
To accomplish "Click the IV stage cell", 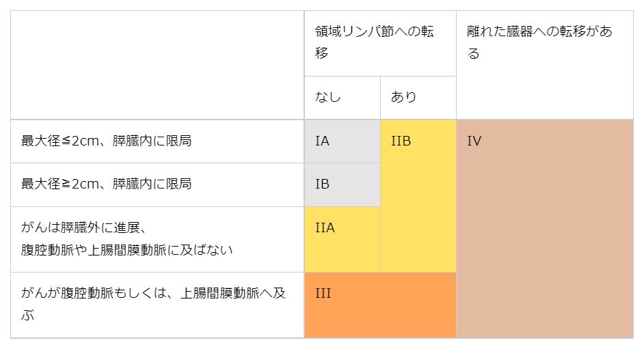I will [x=545, y=229].
